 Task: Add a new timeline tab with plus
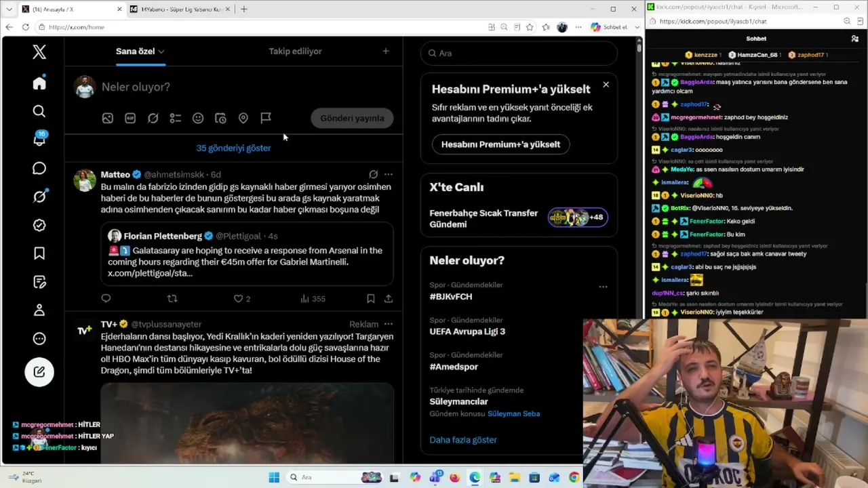[x=386, y=52]
